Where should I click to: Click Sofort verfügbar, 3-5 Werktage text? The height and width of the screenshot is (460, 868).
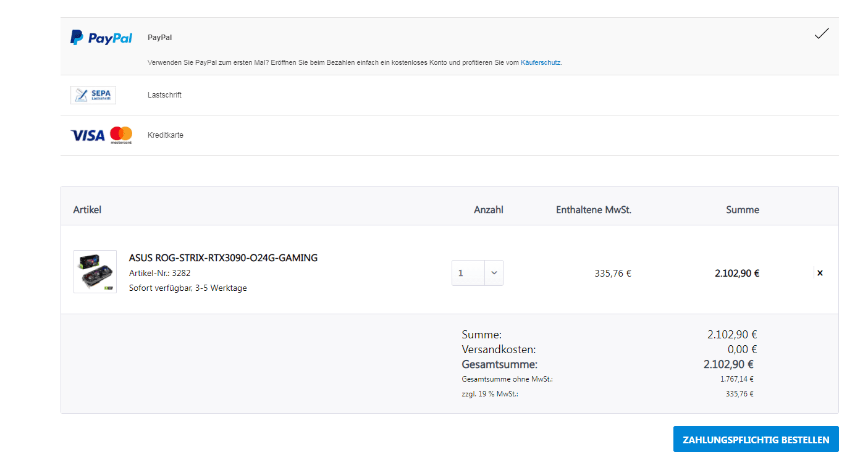(188, 288)
